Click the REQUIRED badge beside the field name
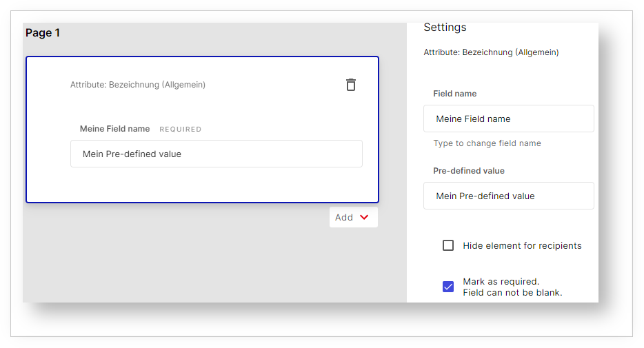Image resolution: width=644 pixels, height=348 pixels. [x=181, y=129]
